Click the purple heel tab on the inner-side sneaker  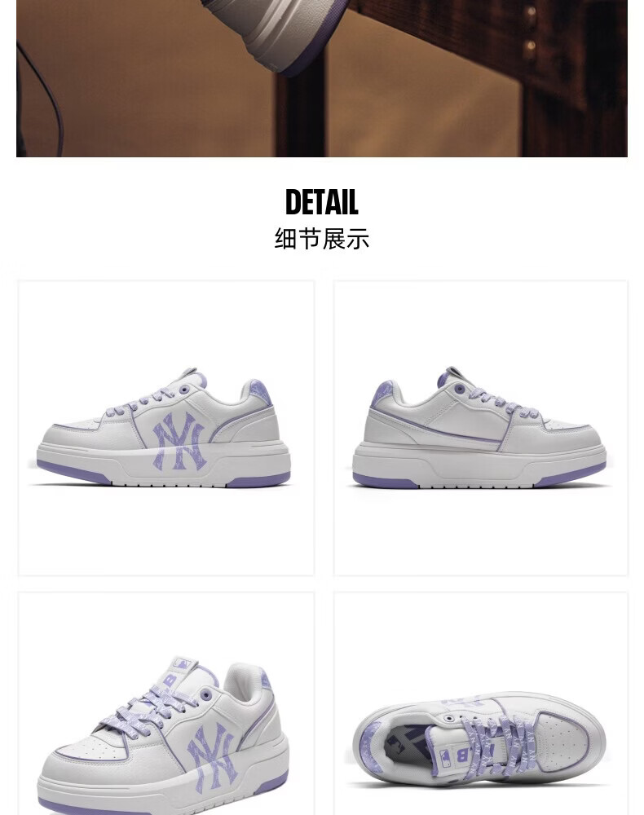[382, 393]
